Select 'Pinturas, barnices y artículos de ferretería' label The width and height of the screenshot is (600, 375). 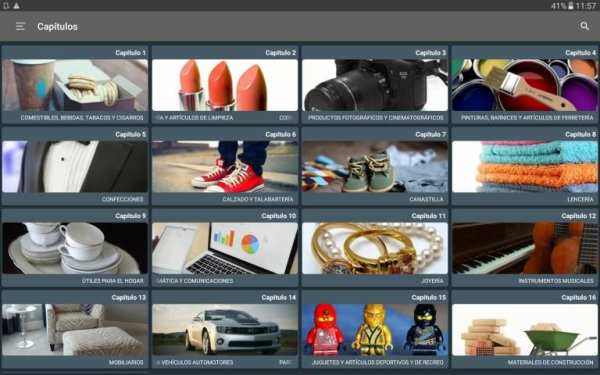pos(527,117)
